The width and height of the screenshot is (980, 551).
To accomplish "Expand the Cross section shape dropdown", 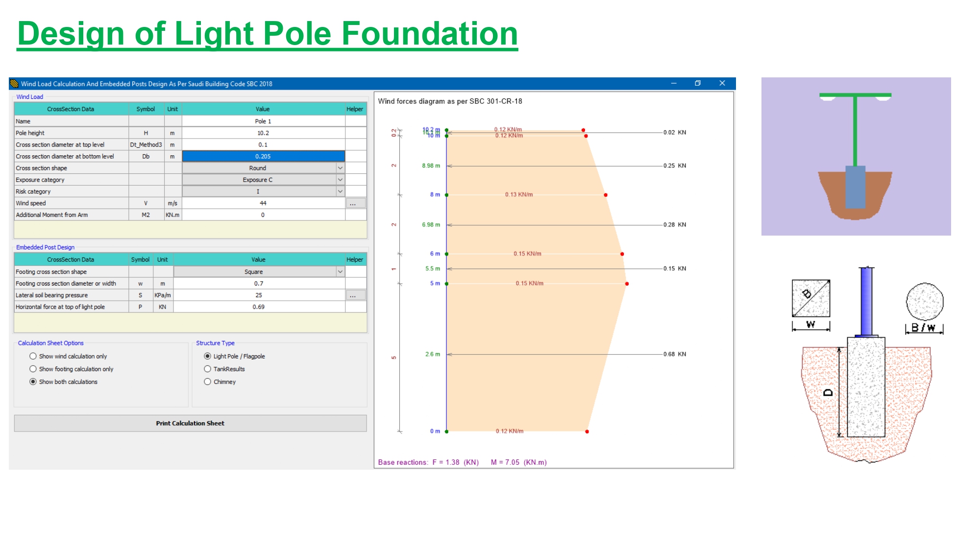I will [x=340, y=168].
